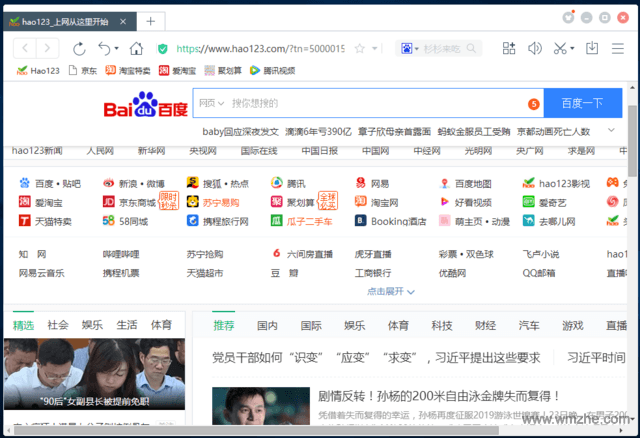Expand site list with 点击展开

[391, 291]
